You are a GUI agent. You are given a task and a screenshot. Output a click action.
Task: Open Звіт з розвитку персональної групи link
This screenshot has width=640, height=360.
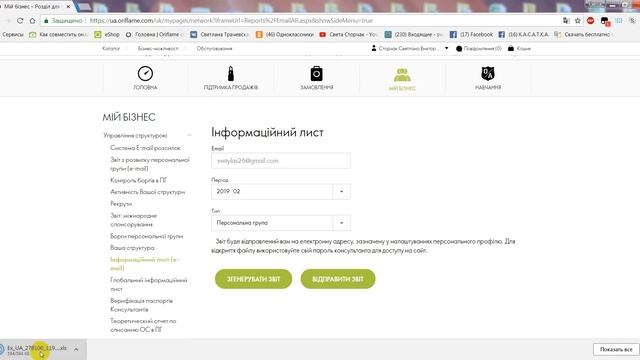point(150,164)
